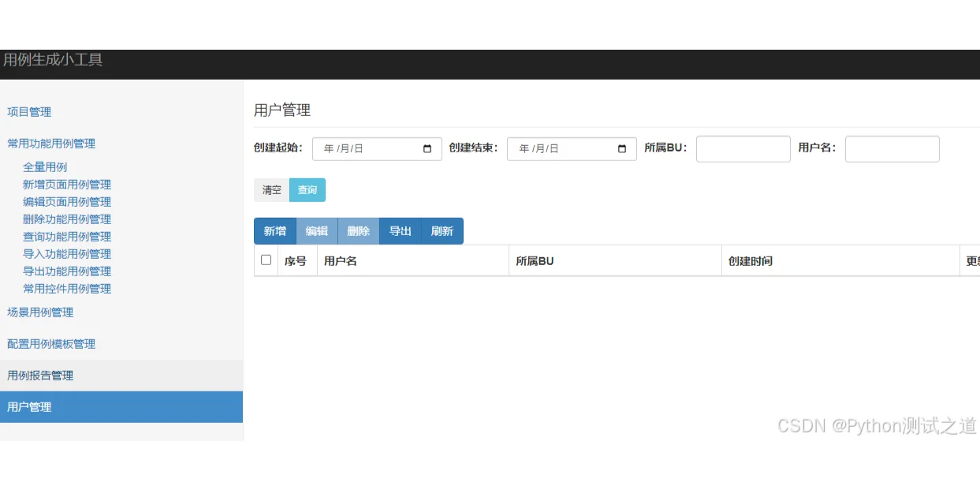Open 场景用例管理 section

pyautogui.click(x=40, y=312)
